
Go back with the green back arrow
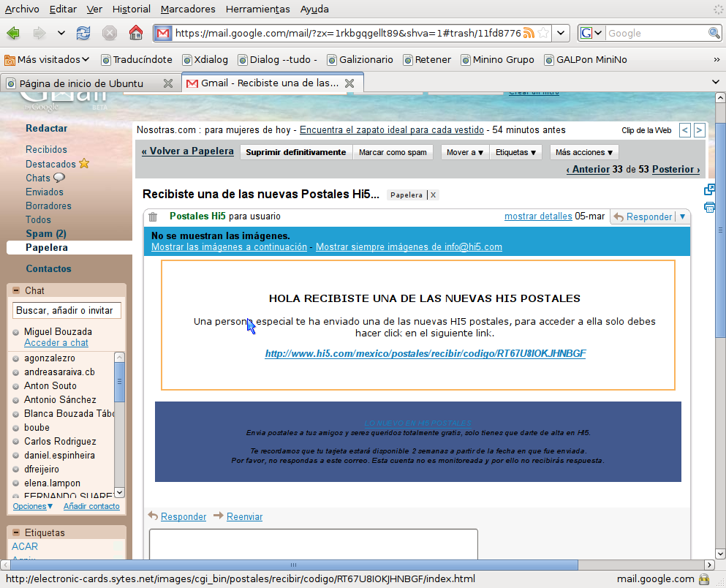(13, 33)
